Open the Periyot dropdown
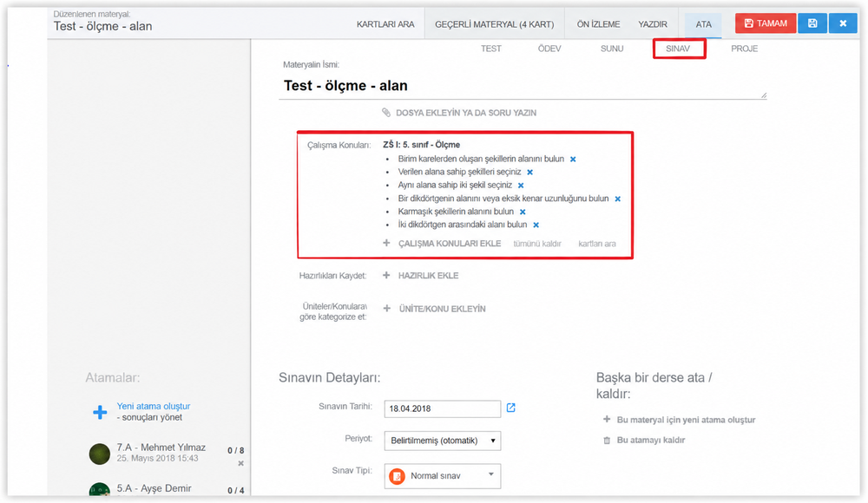Image resolution: width=868 pixels, height=503 pixels. [x=443, y=441]
